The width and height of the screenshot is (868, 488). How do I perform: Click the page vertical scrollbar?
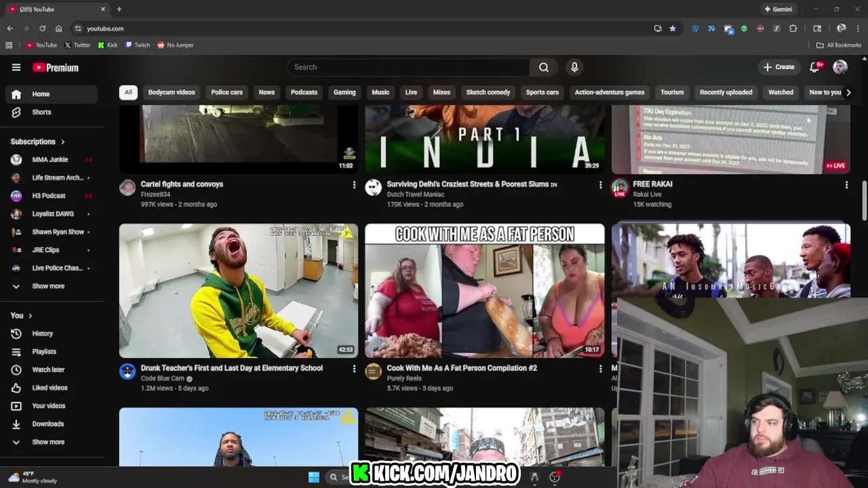pos(864,201)
